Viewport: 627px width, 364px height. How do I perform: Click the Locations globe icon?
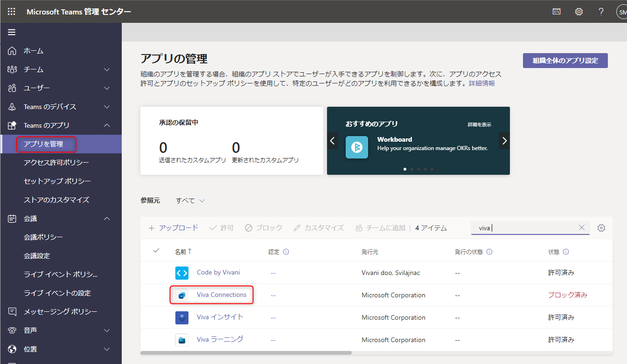pyautogui.click(x=12, y=349)
